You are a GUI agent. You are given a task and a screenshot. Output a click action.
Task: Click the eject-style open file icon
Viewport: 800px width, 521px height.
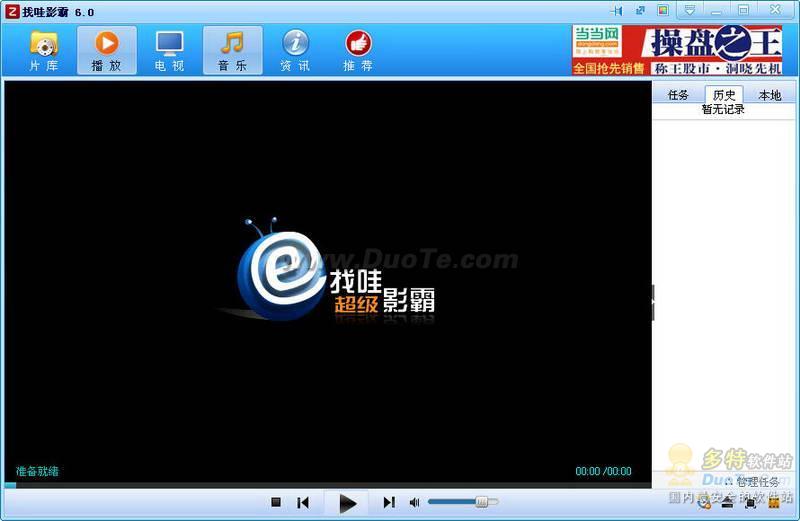pyautogui.click(x=727, y=503)
